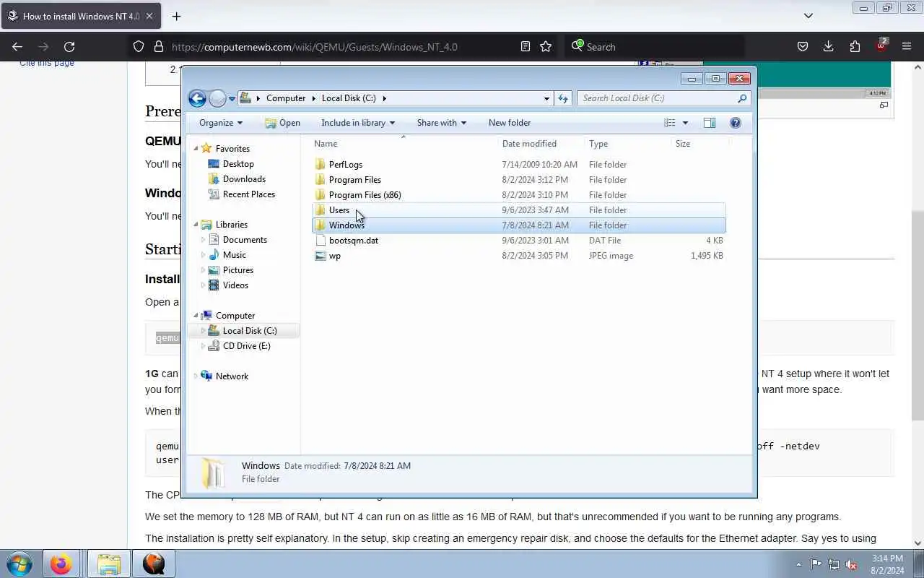This screenshot has height=578, width=924.
Task: Click the magnifier icon in Explorer search
Action: [742, 98]
